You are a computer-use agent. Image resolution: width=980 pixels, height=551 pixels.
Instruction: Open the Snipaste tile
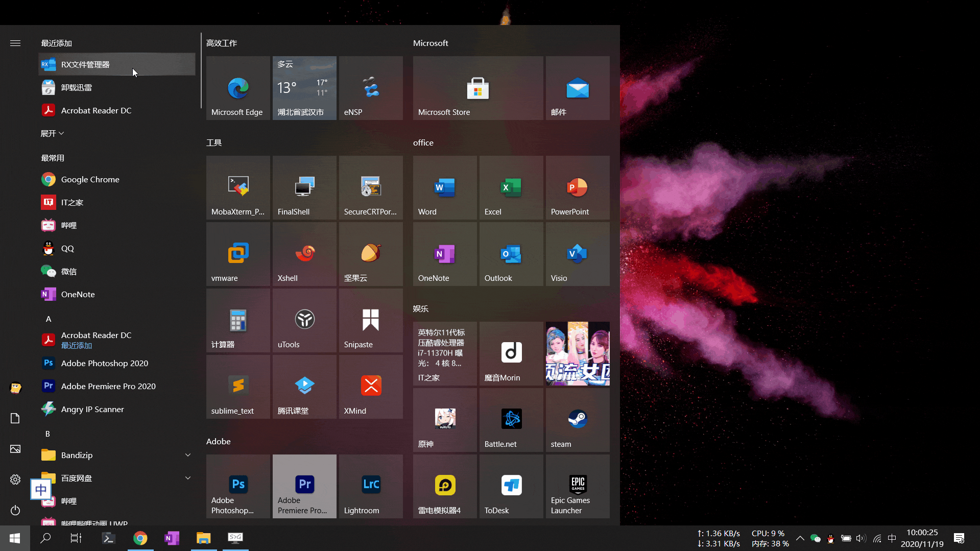coord(371,320)
